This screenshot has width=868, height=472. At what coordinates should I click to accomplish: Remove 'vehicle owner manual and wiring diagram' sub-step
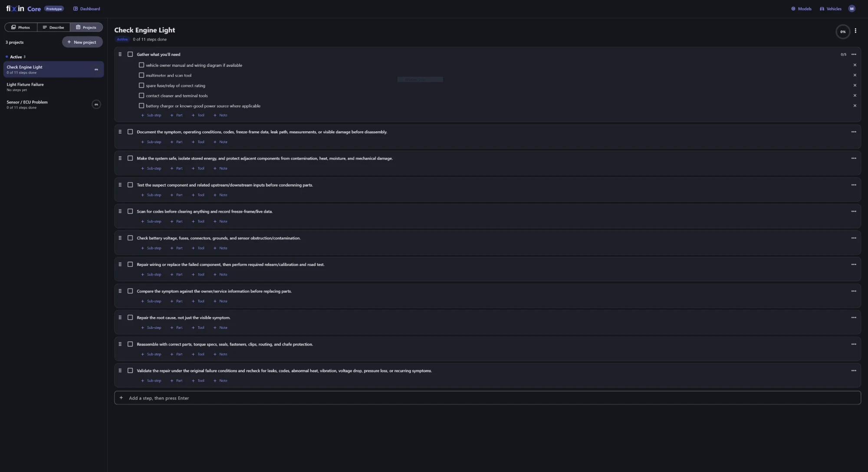click(x=855, y=65)
